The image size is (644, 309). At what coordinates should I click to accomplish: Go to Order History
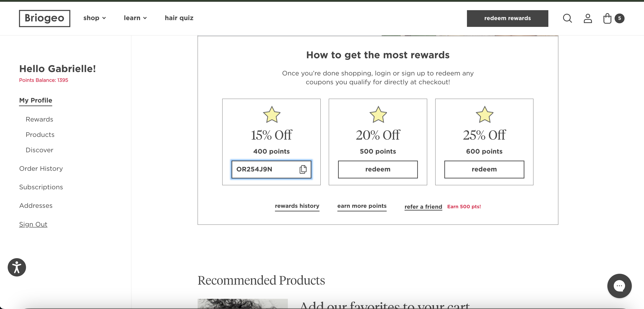click(x=41, y=169)
